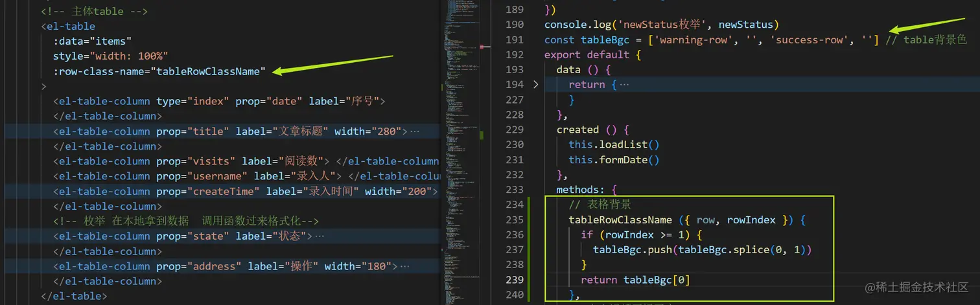The image size is (980, 305).
Task: Click the console.log call on line 190
Action: [661, 25]
